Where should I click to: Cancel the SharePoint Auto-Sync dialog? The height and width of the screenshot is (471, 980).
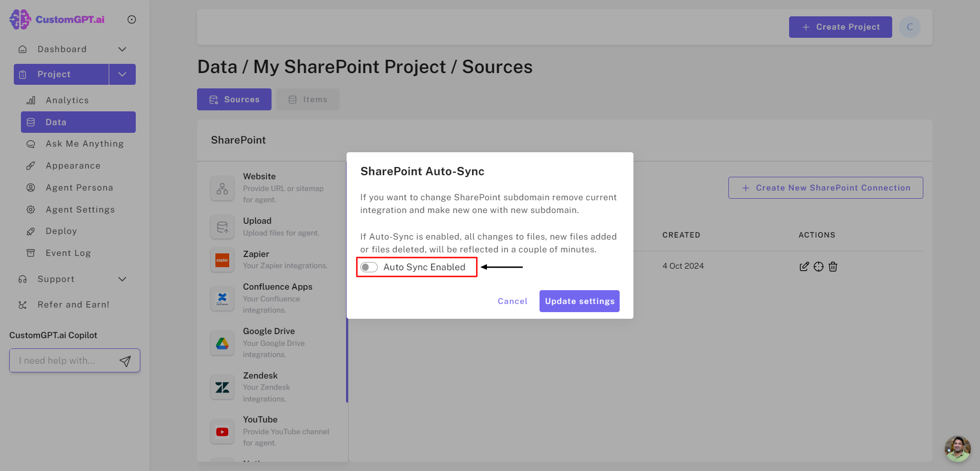coord(512,301)
